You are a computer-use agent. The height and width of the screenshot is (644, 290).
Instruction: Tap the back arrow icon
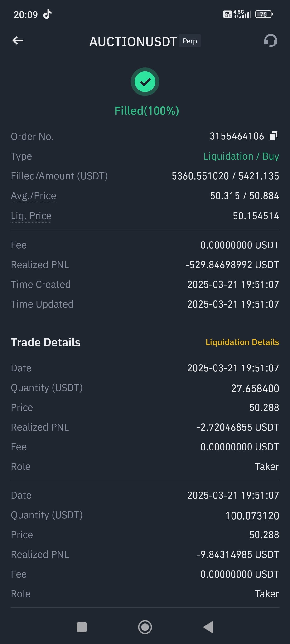[x=18, y=40]
